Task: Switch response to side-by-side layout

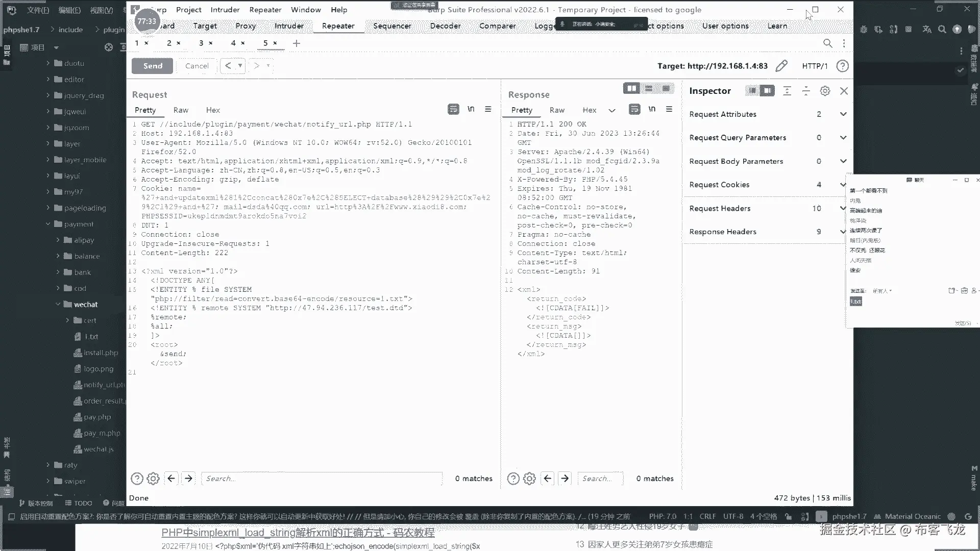Action: click(x=631, y=88)
